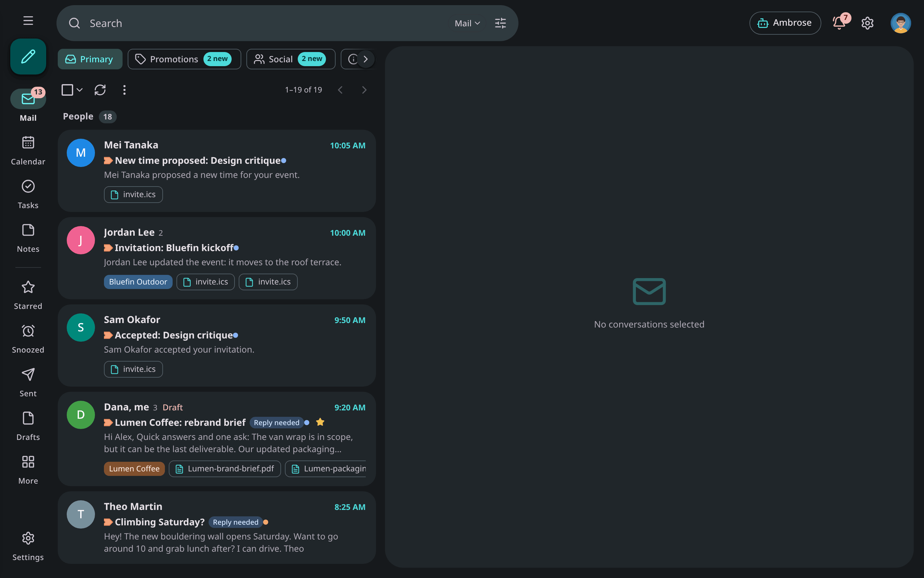Open Calendar in the sidebar
Image resolution: width=924 pixels, height=578 pixels.
pyautogui.click(x=28, y=151)
